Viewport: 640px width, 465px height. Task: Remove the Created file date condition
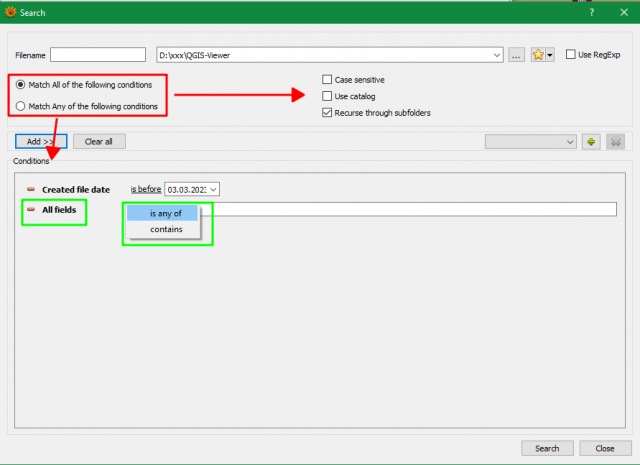coord(31,189)
